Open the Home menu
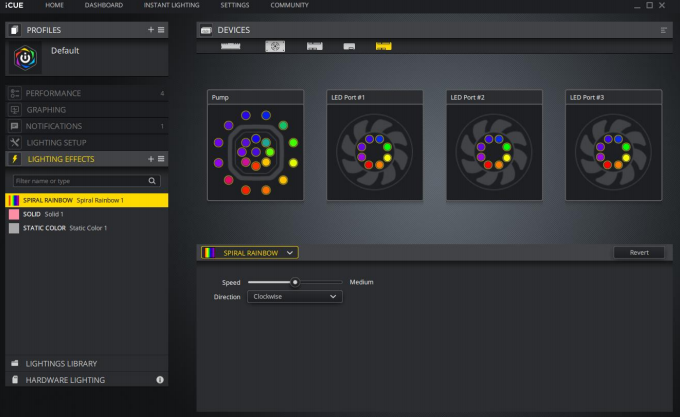This screenshot has width=680, height=417. coord(54,5)
